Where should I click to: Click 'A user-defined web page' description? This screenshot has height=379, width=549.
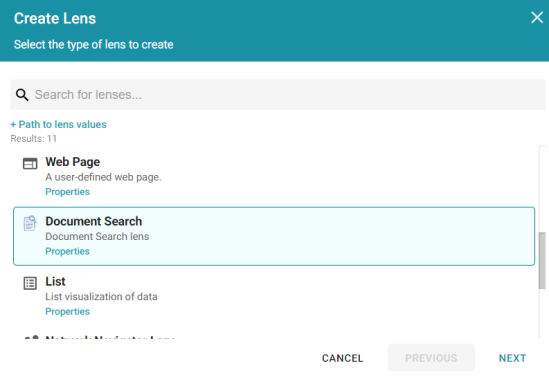click(103, 177)
